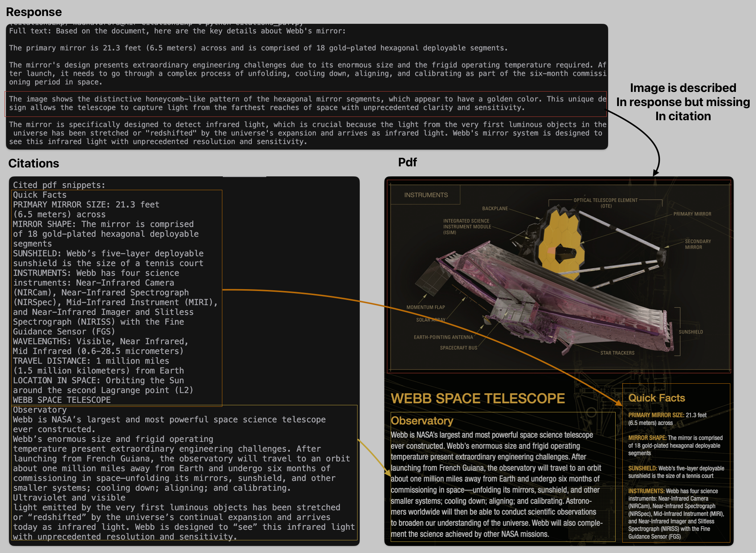Select citation line "with unprecedented resolution and sensitivity."

click(125, 537)
